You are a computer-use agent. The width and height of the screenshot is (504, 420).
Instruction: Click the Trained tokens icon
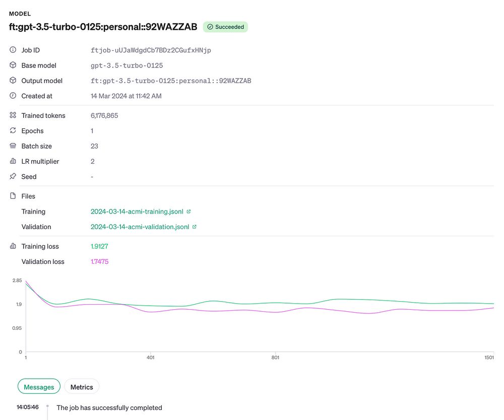(13, 115)
